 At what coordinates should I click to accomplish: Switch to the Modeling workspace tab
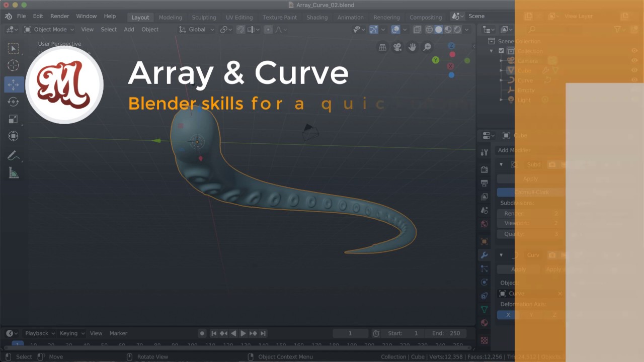click(x=171, y=17)
